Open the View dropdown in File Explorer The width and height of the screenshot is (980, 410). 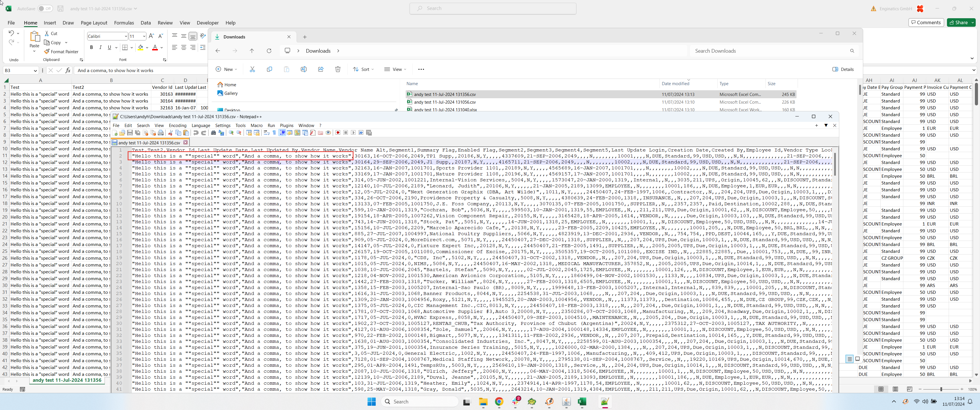click(395, 69)
